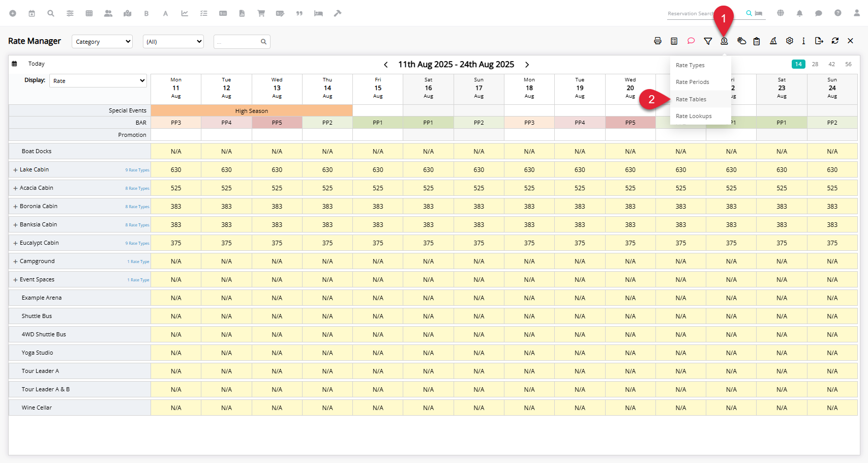Viewport: 868px width, 463px height.
Task: Open the clipboard icon in Rate Manager
Action: coord(757,41)
